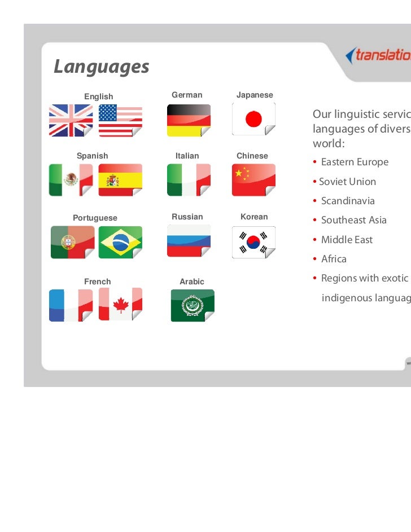Click the Languages slide heading
Viewport: 411px width, 532px height.
(x=102, y=66)
